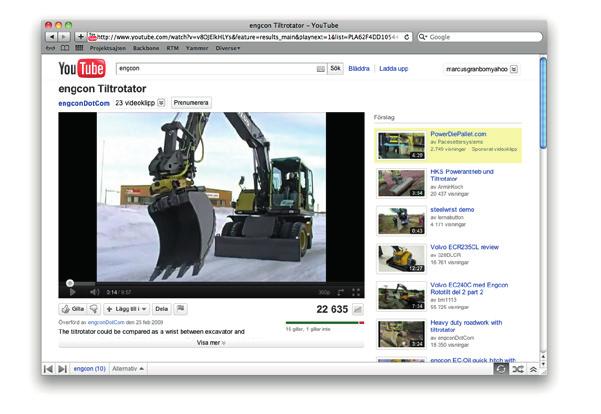Click the Ladda upp link
Viewport: 601px width, 414px height.
pos(393,69)
